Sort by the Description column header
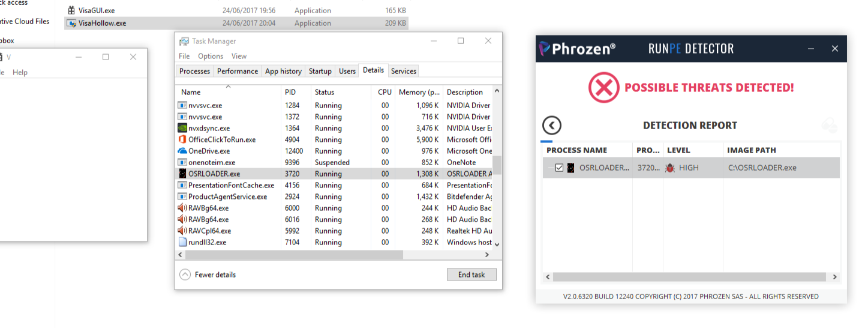Image resolution: width=868 pixels, height=328 pixels. click(x=467, y=92)
